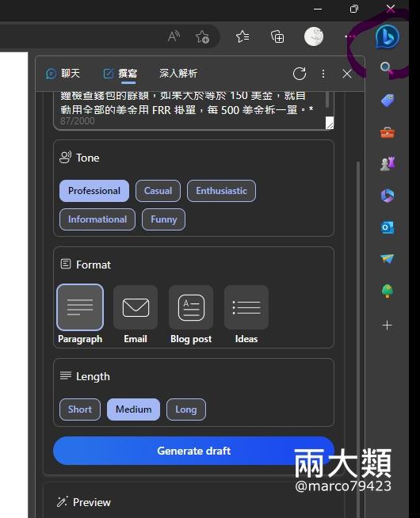Viewport: 420px width, 518px height.
Task: Click the sidebar search magnifier icon
Action: (386, 68)
